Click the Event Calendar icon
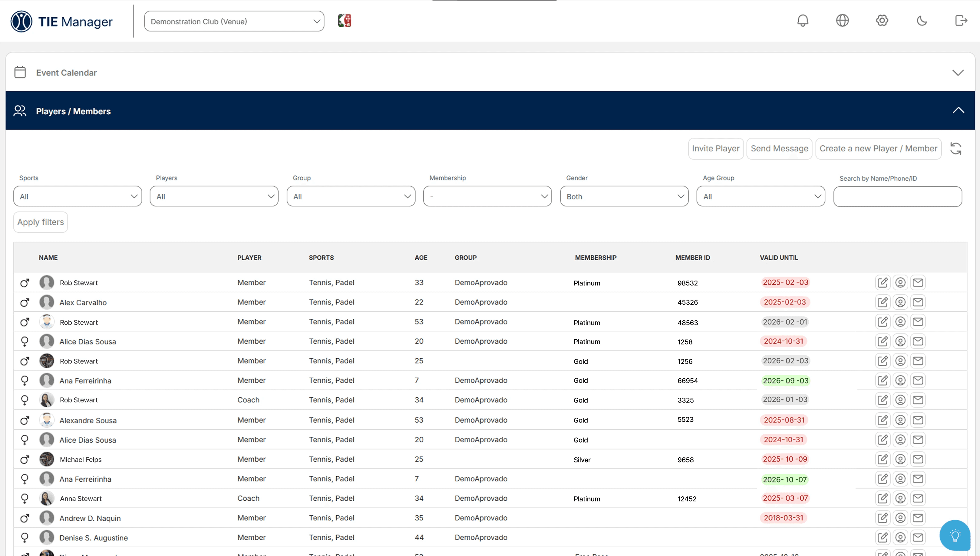Image resolution: width=980 pixels, height=556 pixels. (x=20, y=72)
